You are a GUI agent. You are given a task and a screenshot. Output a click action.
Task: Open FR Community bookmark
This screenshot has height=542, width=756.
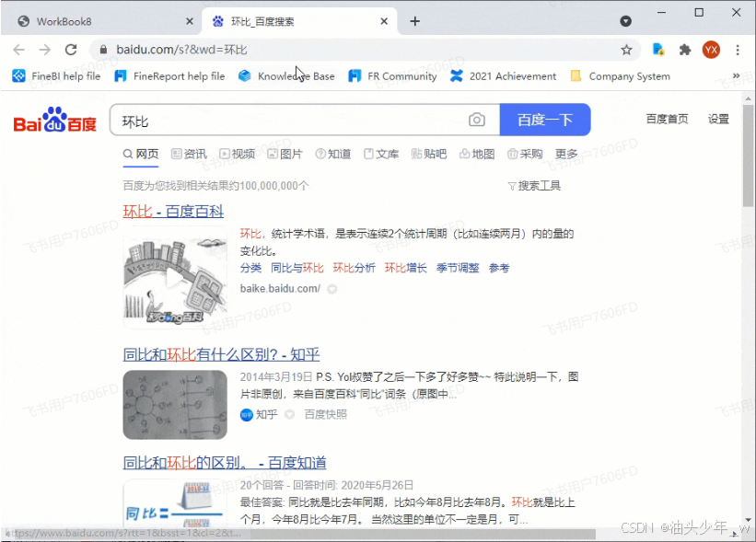(x=392, y=76)
